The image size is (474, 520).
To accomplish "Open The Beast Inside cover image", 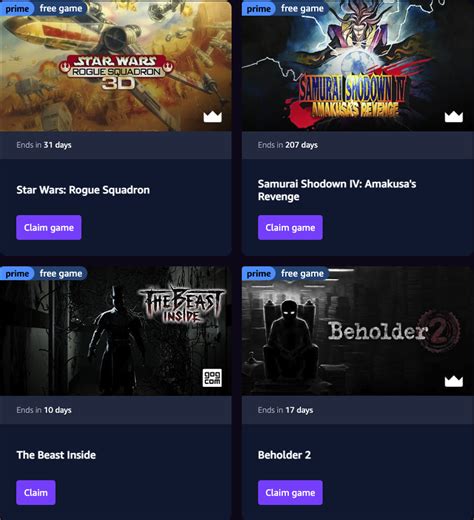I will tap(116, 331).
